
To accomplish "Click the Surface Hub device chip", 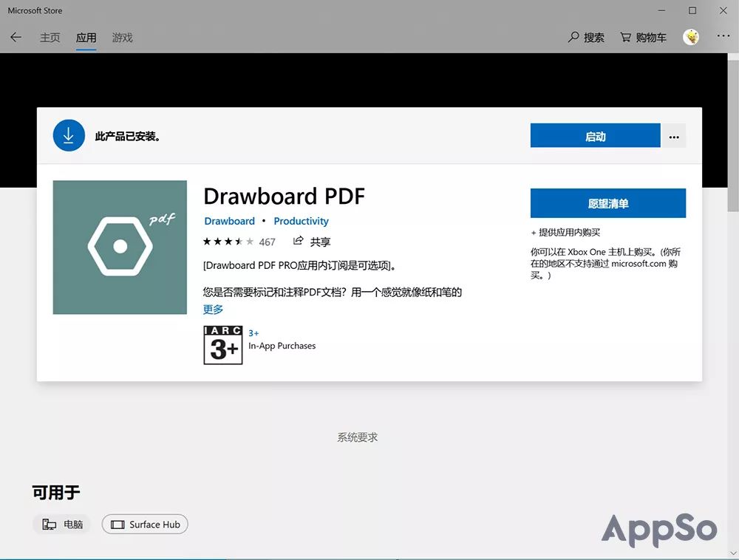I will tap(145, 525).
